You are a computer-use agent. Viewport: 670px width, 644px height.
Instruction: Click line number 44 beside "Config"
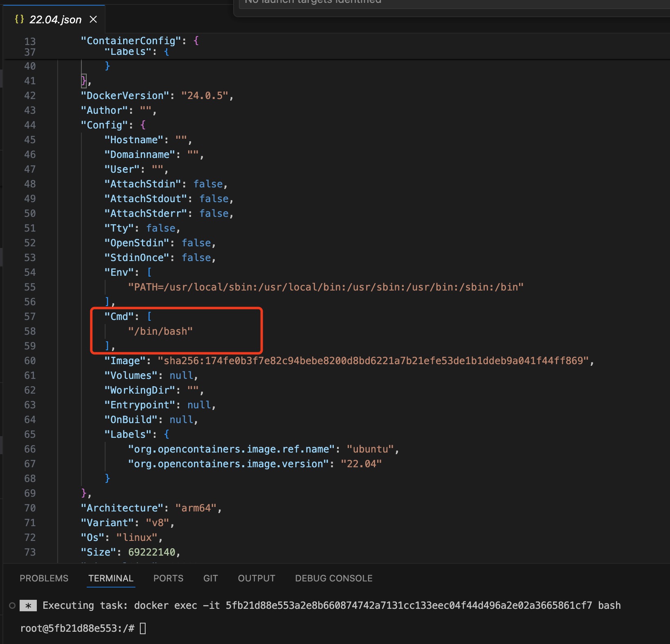point(30,125)
